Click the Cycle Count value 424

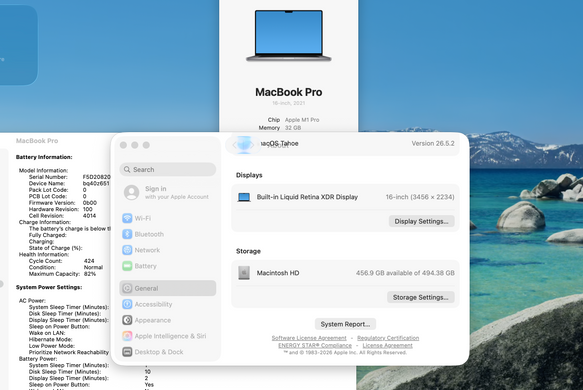pyautogui.click(x=89, y=261)
